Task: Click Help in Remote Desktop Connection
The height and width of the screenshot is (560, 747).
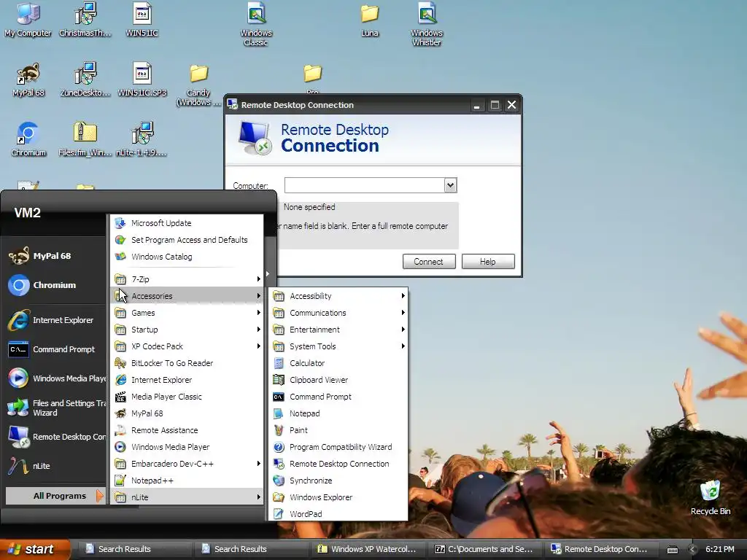Action: (488, 262)
